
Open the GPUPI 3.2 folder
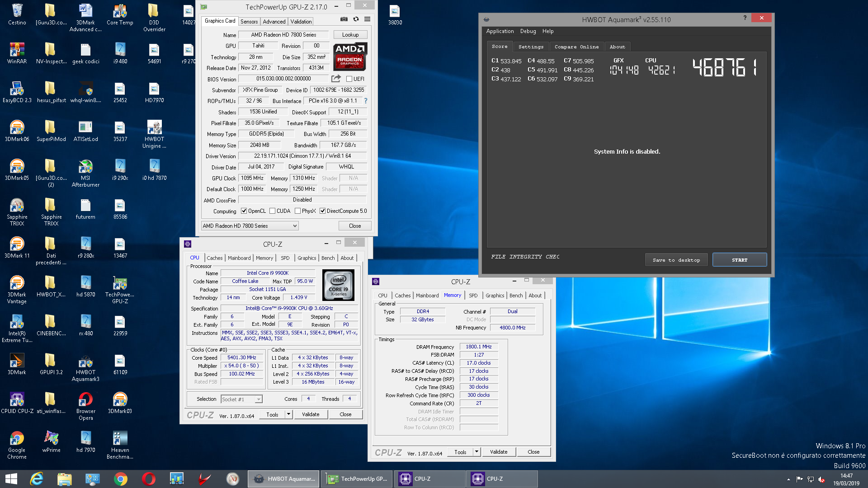(x=51, y=364)
